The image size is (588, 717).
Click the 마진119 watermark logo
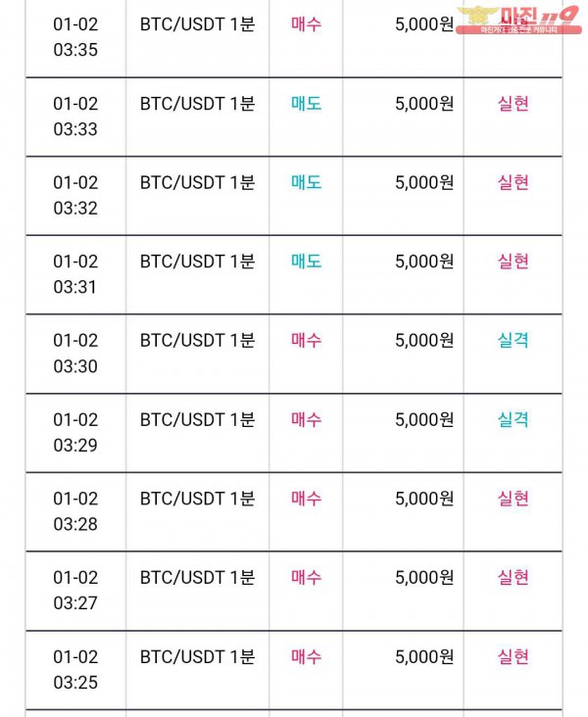click(518, 21)
